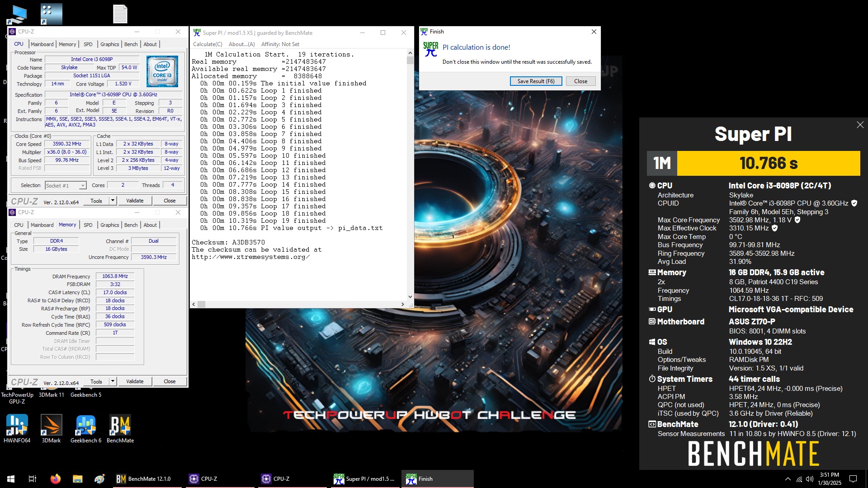This screenshot has height=488, width=868.
Task: Switch to Memory tab in upper CPU-Z
Action: [67, 44]
